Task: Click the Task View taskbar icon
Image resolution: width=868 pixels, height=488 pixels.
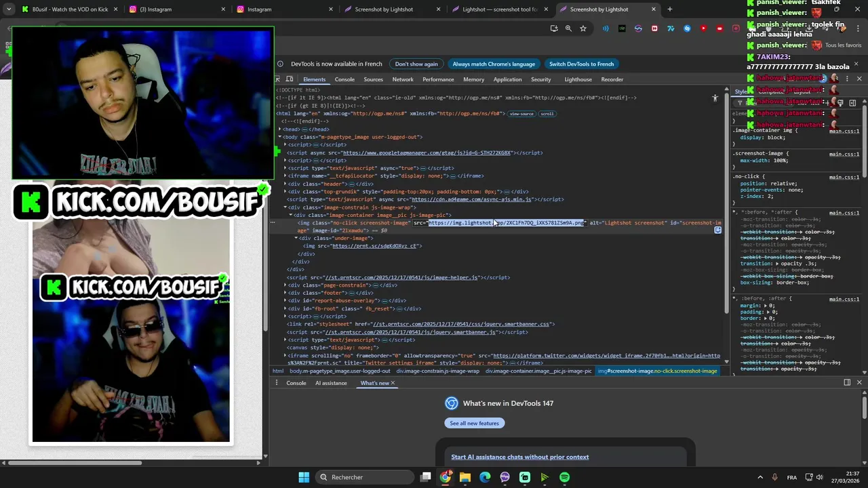Action: click(425, 477)
